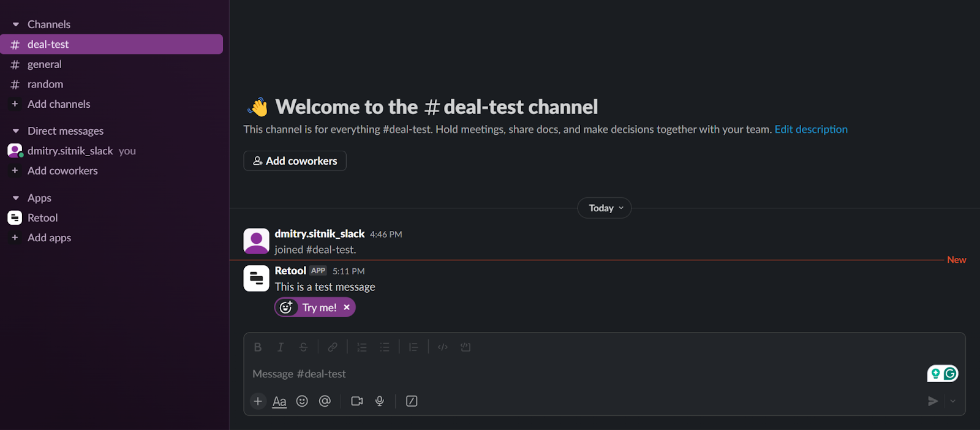Click the Add coworkers button in channel intro
The height and width of the screenshot is (430, 980).
295,160
